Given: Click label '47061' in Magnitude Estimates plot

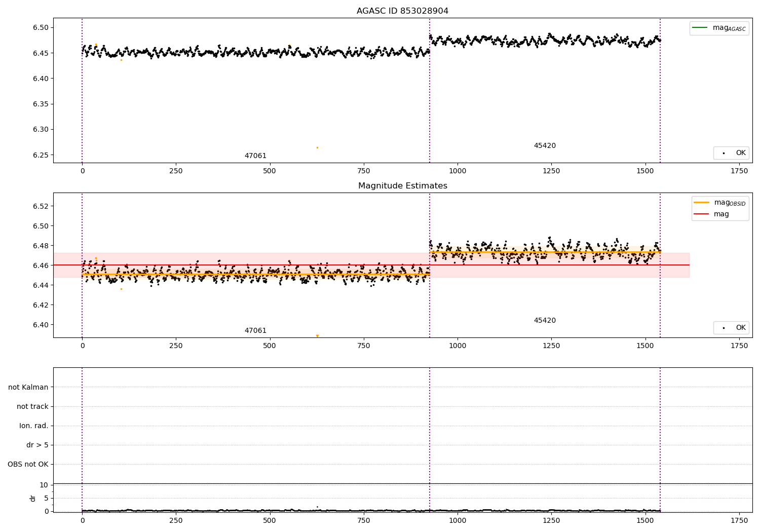Looking at the screenshot, I should (x=255, y=331).
